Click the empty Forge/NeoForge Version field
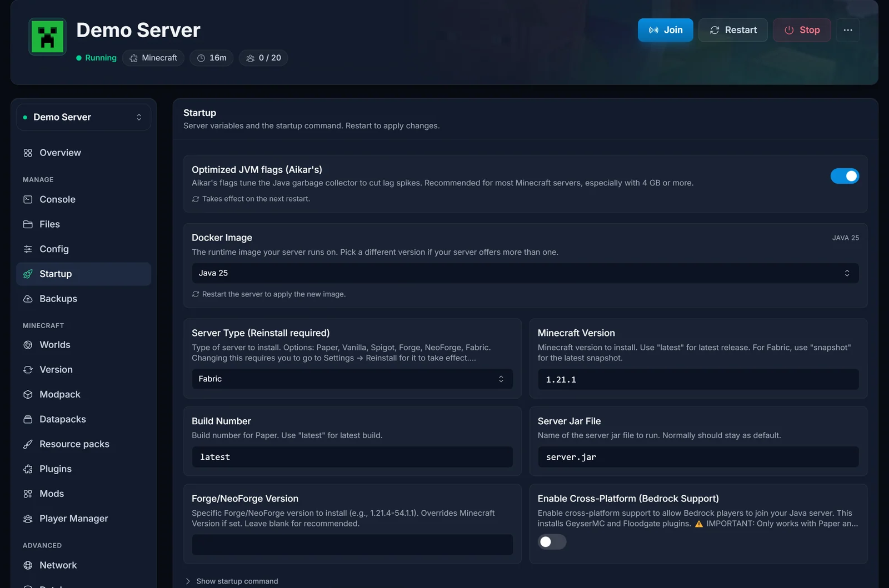The height and width of the screenshot is (588, 889). tap(352, 545)
